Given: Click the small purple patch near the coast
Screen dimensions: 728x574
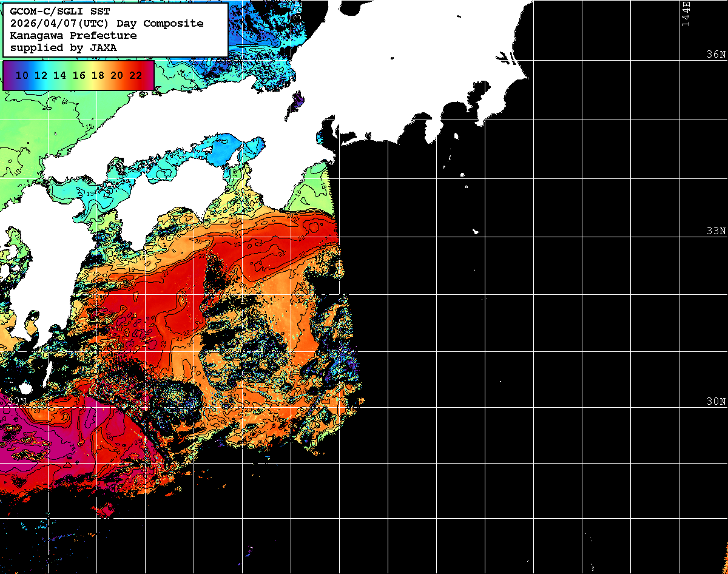Looking at the screenshot, I should [297, 101].
